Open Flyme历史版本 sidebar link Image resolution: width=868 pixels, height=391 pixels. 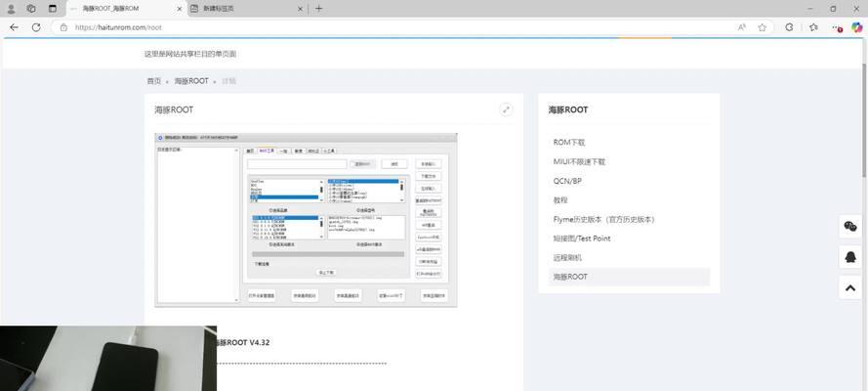602,219
